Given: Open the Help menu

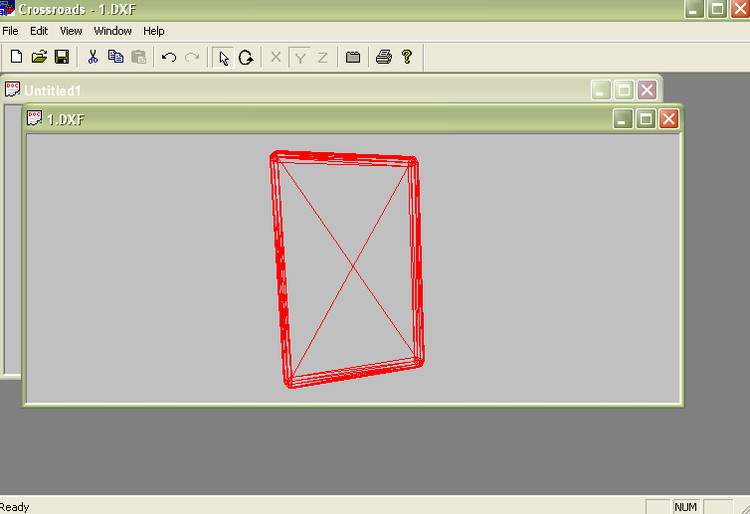Looking at the screenshot, I should (x=154, y=31).
